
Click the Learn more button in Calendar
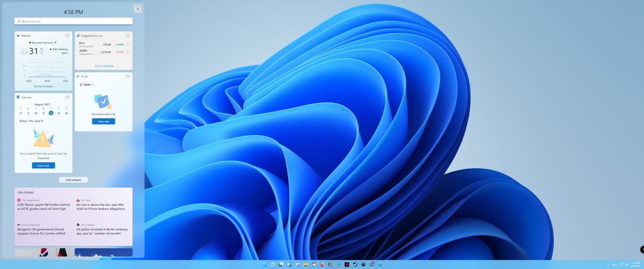(x=43, y=166)
